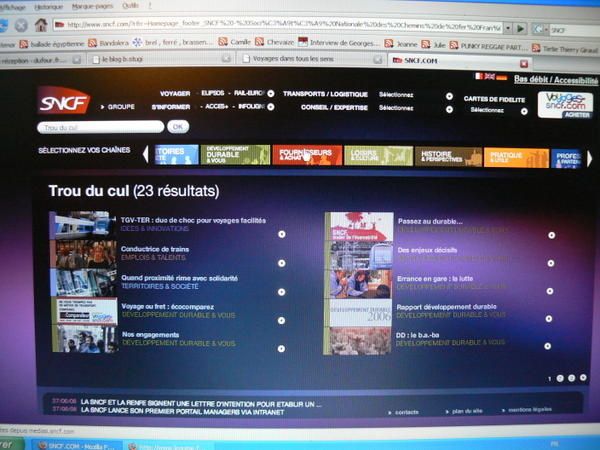Open 'Conductrice de trains' result
Screen dimensions: 600x450
click(x=155, y=249)
